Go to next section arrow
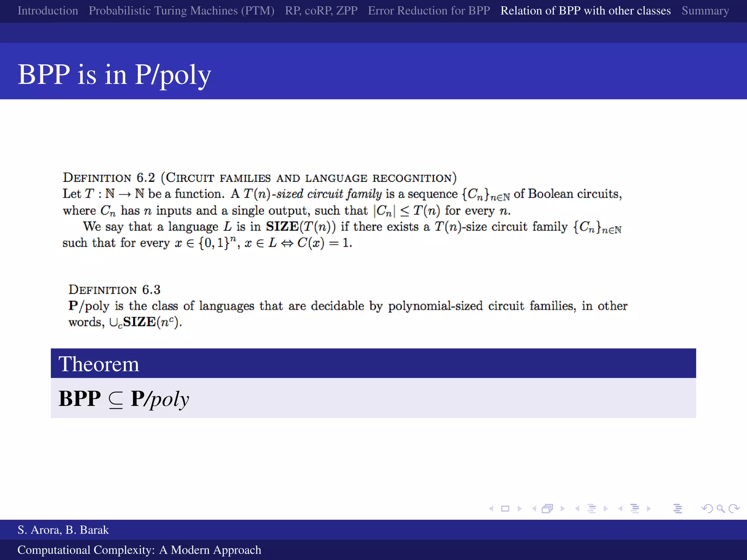 coord(649,509)
